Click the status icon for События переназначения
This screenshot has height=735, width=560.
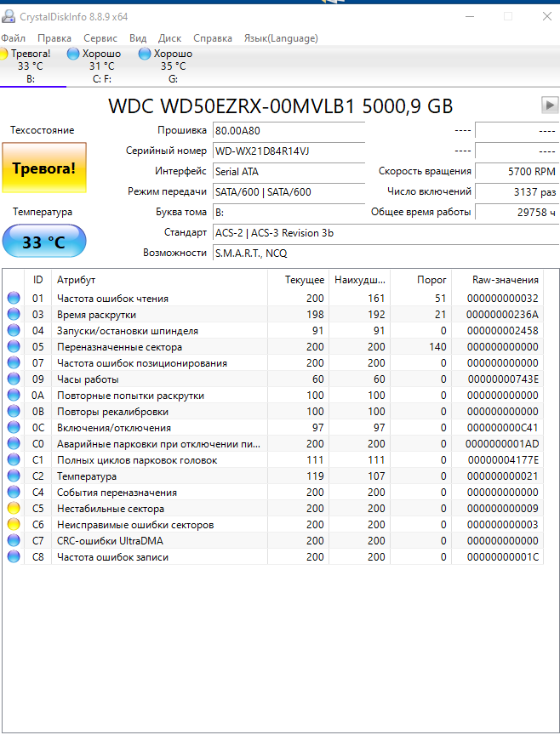click(14, 493)
